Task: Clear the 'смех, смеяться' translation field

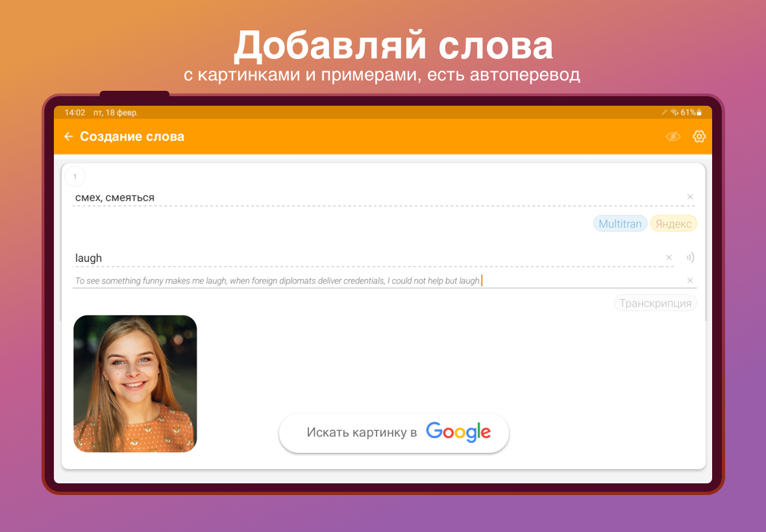Action: tap(690, 197)
